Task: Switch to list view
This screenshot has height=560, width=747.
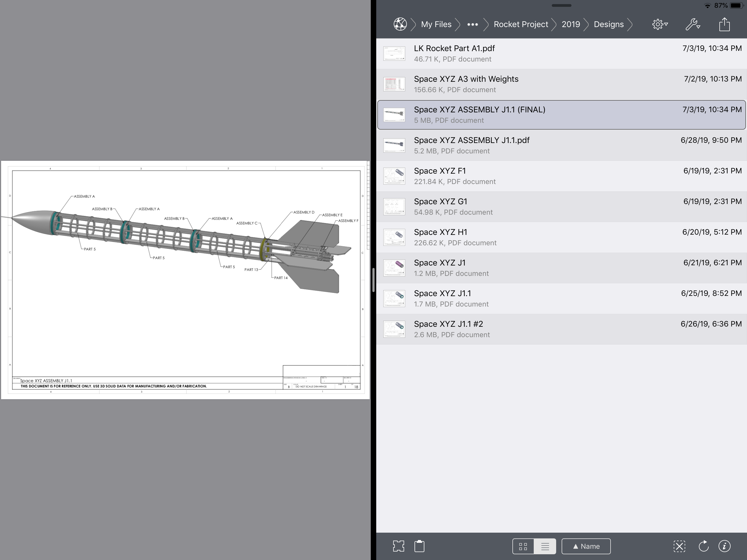Action: pyautogui.click(x=545, y=546)
